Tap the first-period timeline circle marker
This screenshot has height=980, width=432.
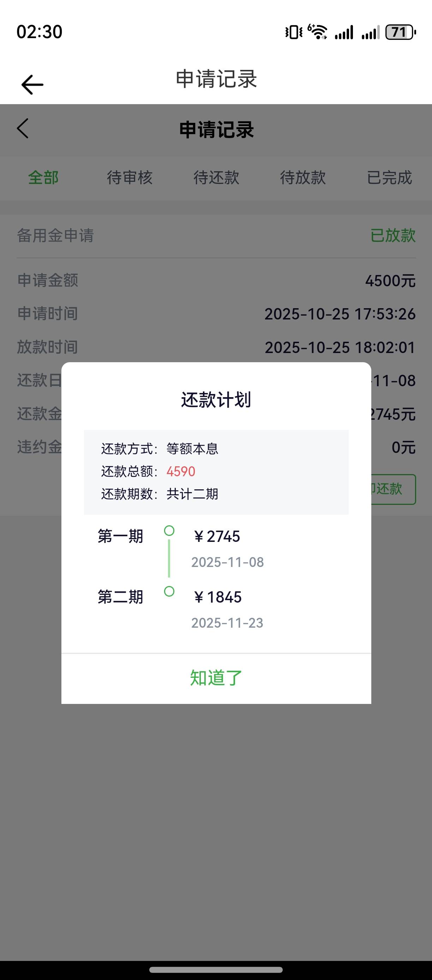point(169,530)
